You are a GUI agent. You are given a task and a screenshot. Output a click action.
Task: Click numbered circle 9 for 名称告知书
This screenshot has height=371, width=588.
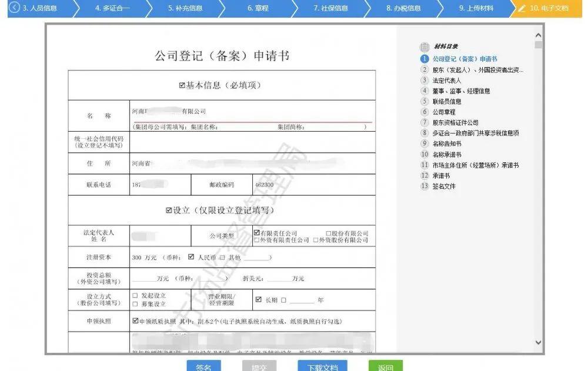point(425,143)
